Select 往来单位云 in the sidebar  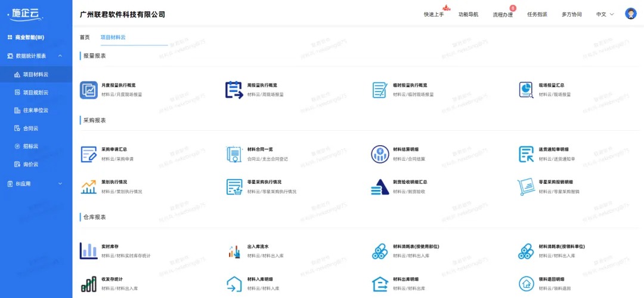pyautogui.click(x=36, y=110)
